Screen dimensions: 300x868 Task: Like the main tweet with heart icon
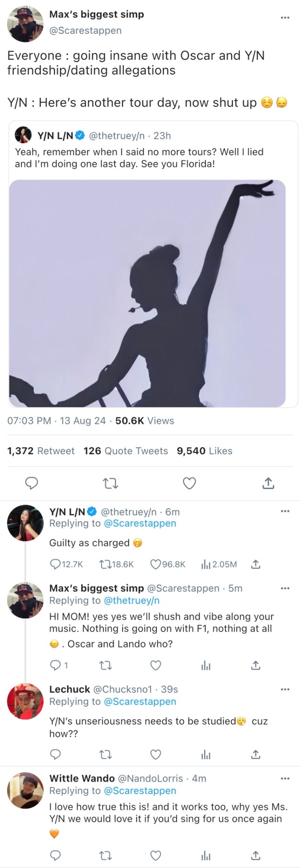(x=189, y=483)
